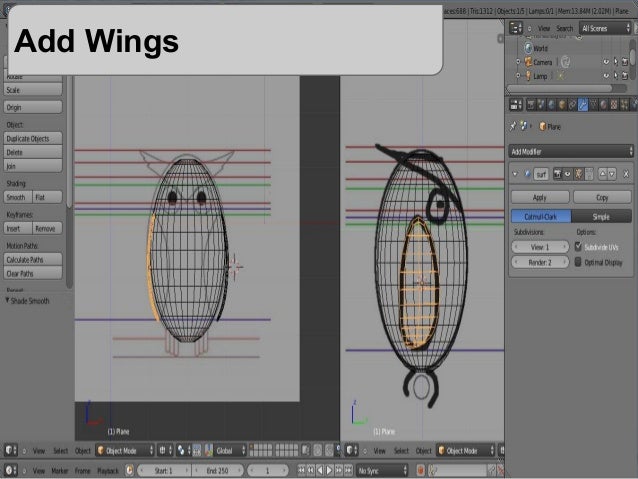Image resolution: width=638 pixels, height=479 pixels.
Task: Open the Object menu in left viewport header
Action: coord(83,451)
